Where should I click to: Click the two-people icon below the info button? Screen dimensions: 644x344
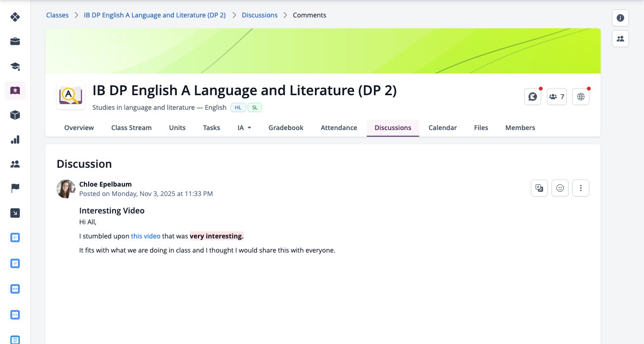620,39
